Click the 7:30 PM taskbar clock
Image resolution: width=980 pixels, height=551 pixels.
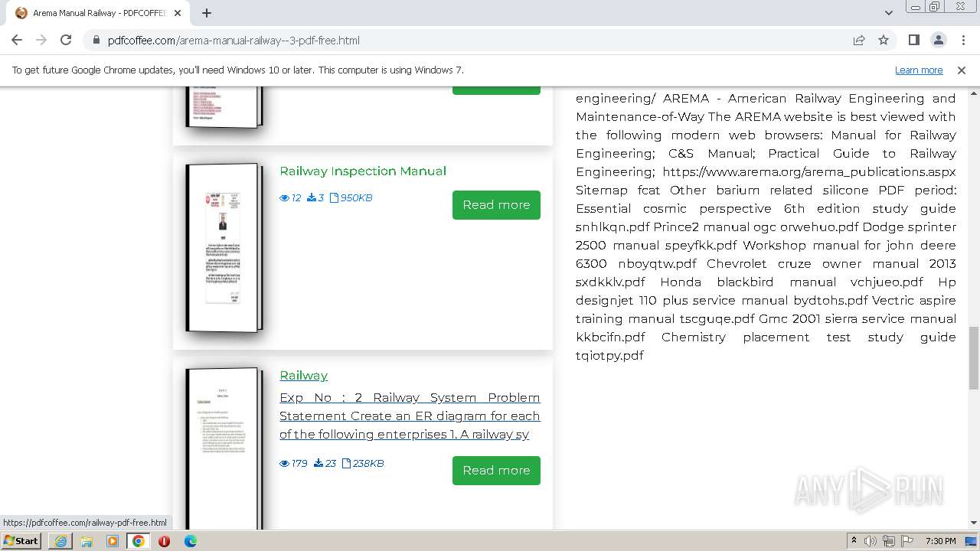(941, 541)
